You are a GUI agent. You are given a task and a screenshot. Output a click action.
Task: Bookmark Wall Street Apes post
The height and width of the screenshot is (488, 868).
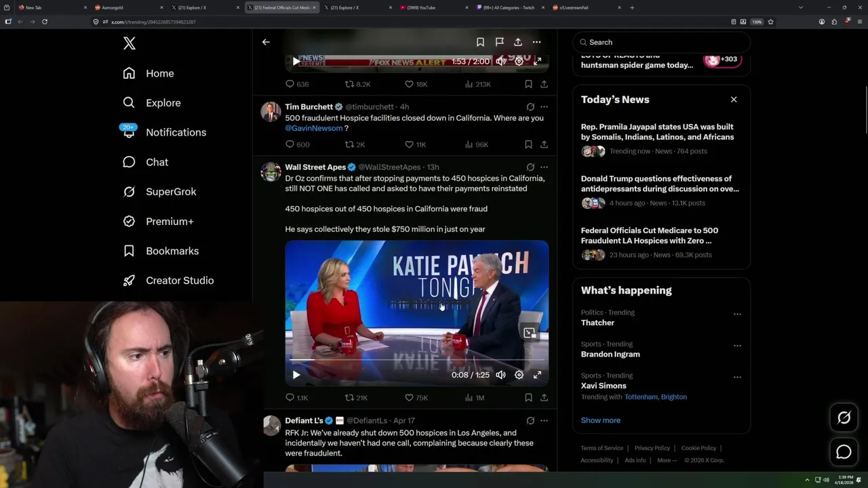(528, 398)
